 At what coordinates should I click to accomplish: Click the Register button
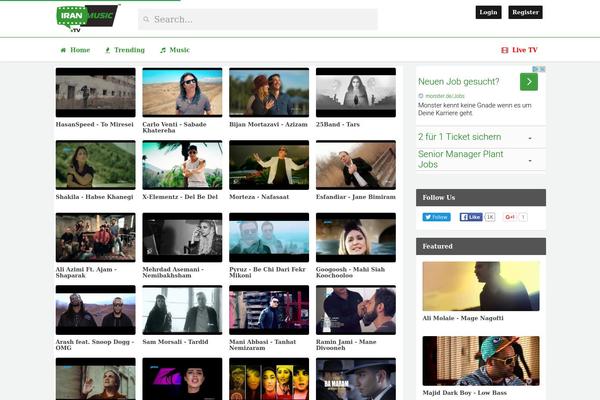(x=525, y=12)
